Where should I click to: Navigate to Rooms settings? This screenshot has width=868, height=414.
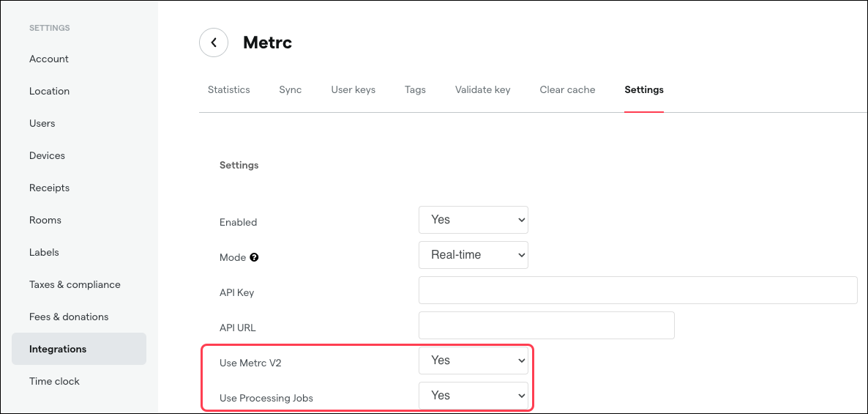point(45,220)
